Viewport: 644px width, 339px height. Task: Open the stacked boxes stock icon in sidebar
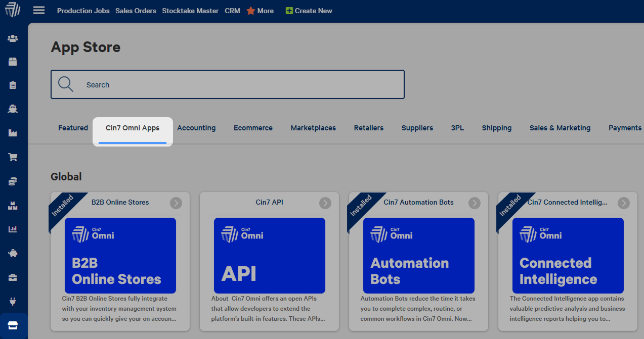(x=13, y=206)
